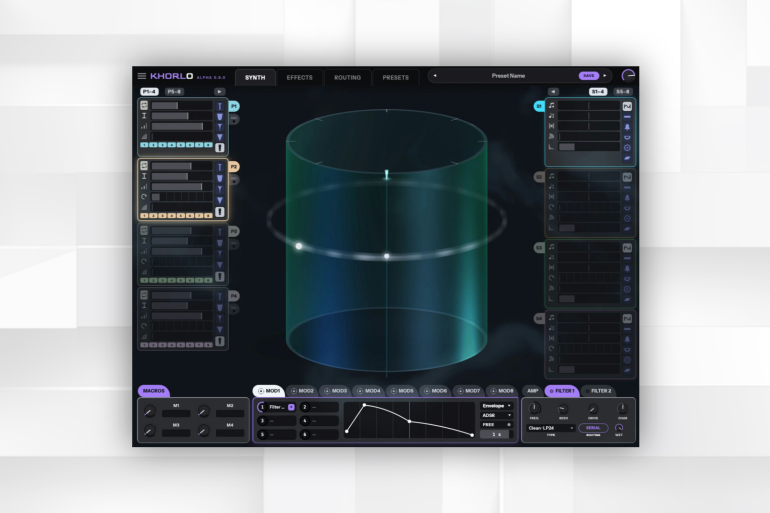Enable the P4 partial tag
The image size is (770, 513).
234,296
